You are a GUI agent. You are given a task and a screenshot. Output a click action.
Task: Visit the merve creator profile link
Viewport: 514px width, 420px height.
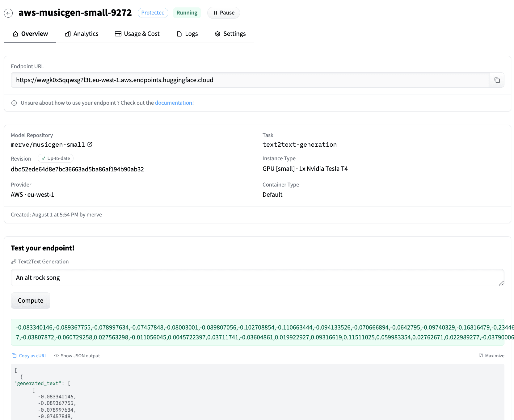pos(94,215)
